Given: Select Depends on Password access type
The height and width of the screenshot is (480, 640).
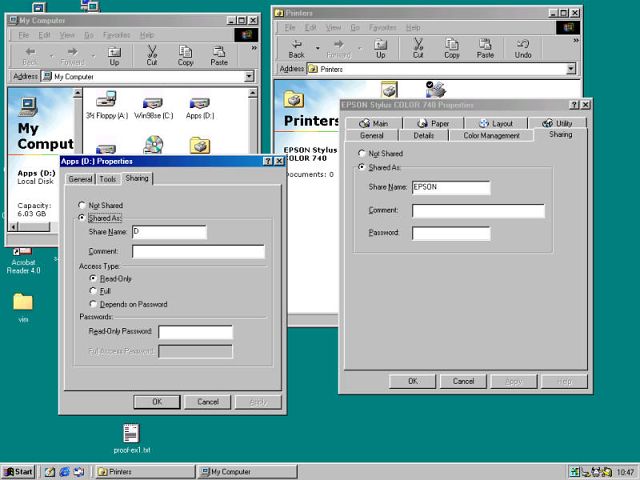Looking at the screenshot, I should (x=94, y=304).
